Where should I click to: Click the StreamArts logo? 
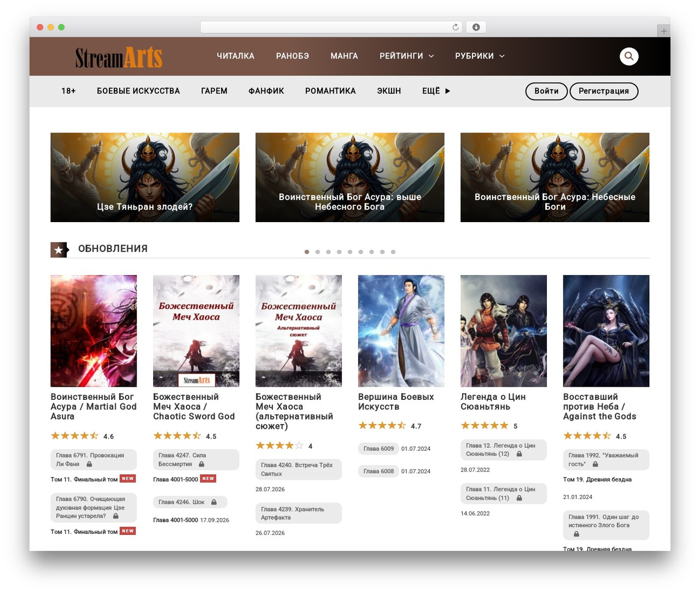pyautogui.click(x=119, y=57)
